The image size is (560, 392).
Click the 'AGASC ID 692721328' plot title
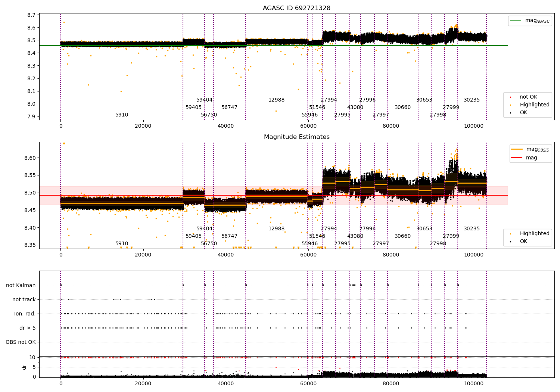click(x=296, y=8)
